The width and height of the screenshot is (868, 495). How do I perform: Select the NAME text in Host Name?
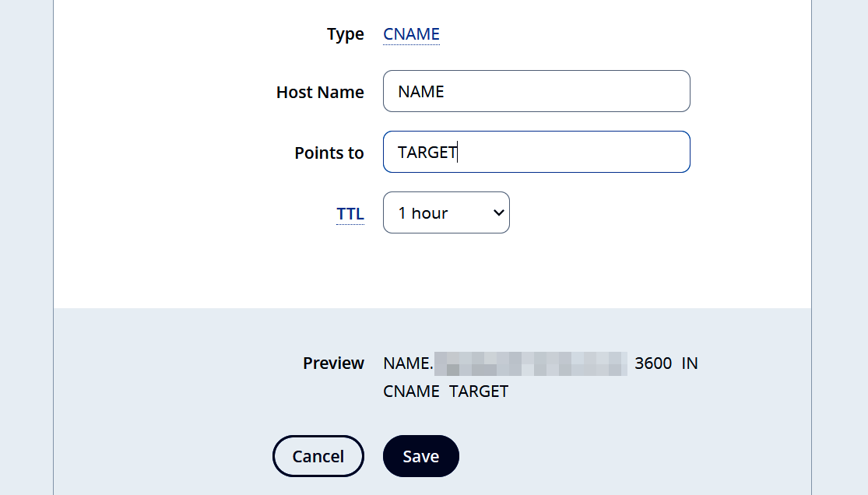pyautogui.click(x=420, y=91)
